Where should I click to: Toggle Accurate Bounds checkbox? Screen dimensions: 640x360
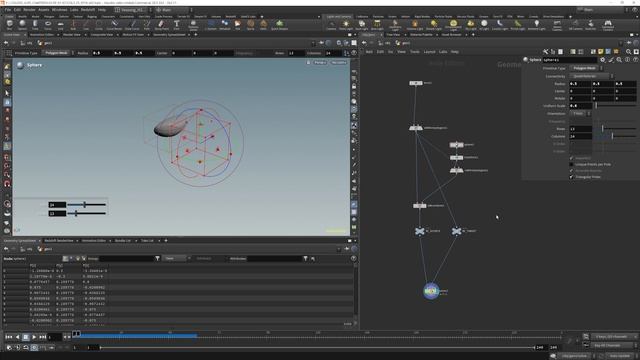pos(571,171)
